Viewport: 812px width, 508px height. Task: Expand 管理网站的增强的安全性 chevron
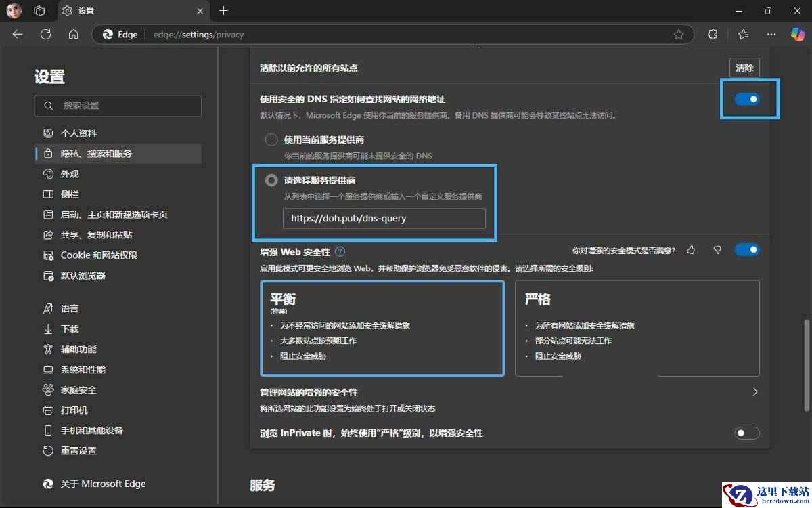click(755, 392)
